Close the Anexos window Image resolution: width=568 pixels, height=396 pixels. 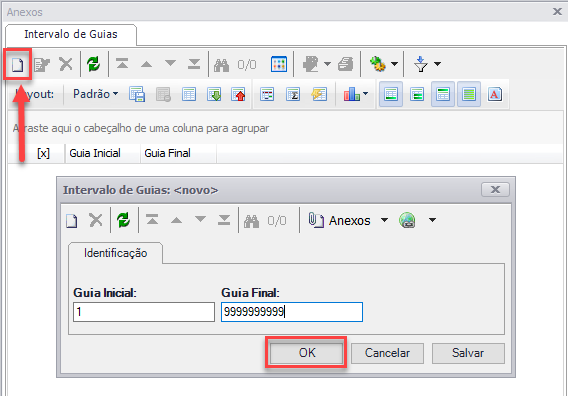[557, 12]
